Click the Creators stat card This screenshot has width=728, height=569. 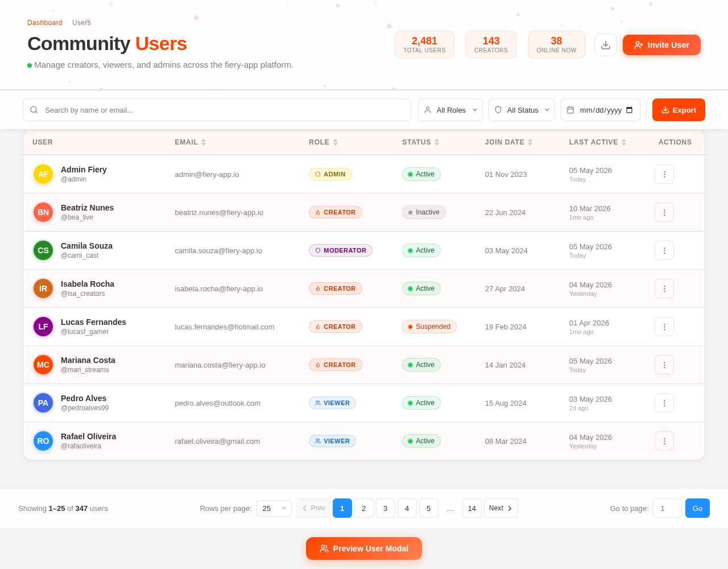pos(491,45)
